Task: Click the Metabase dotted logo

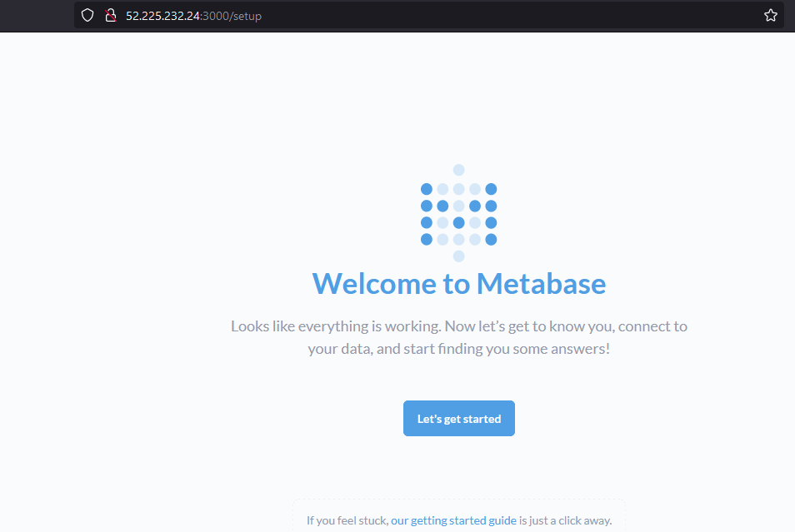Action: pos(458,214)
